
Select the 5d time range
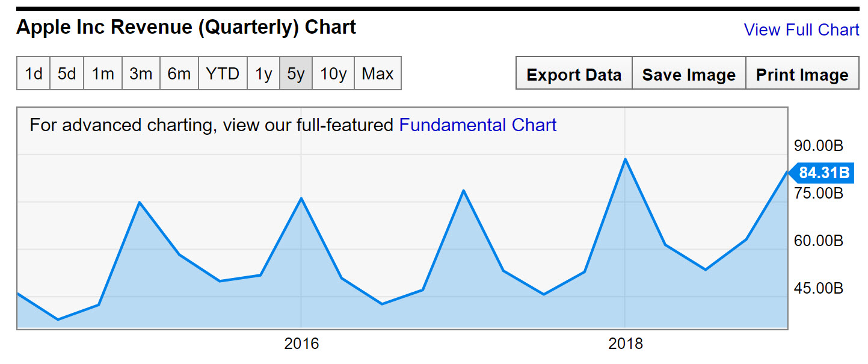tap(67, 74)
